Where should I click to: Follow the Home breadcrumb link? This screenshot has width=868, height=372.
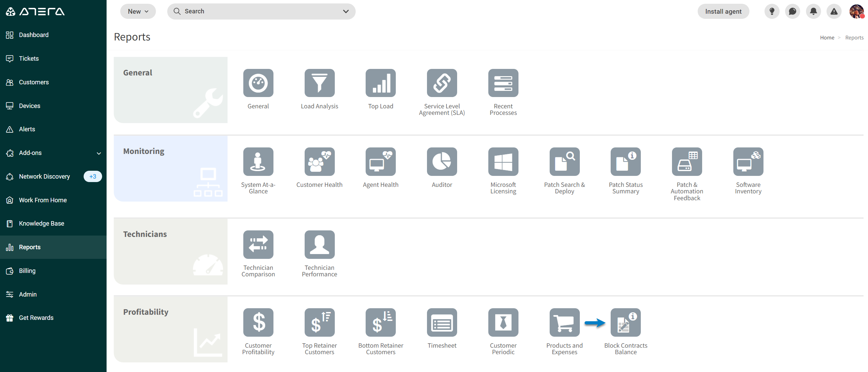tap(827, 38)
